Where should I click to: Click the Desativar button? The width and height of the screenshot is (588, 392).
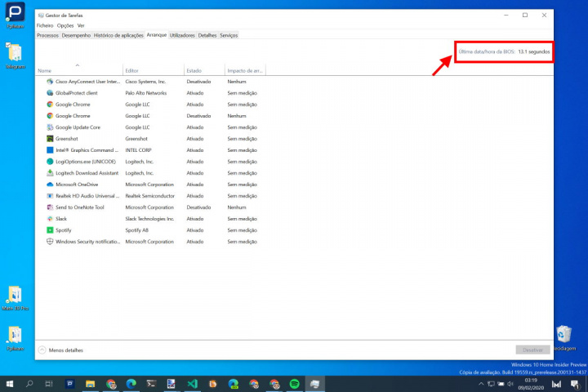pos(532,350)
